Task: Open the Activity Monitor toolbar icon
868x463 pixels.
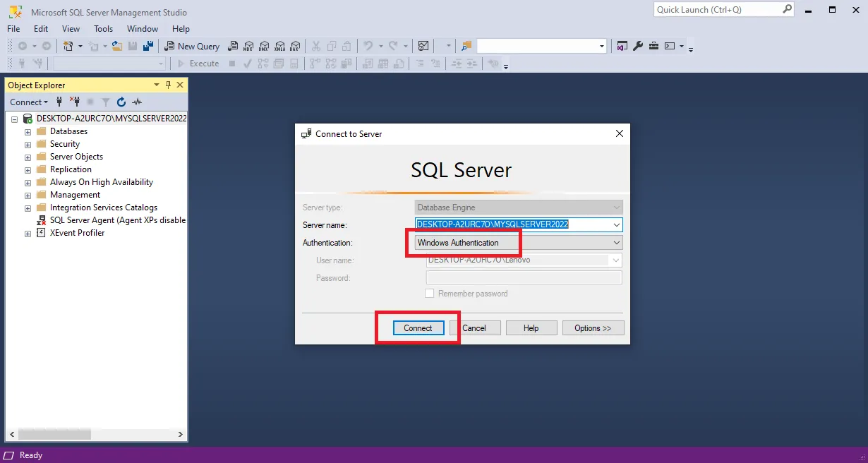Action: coord(423,46)
